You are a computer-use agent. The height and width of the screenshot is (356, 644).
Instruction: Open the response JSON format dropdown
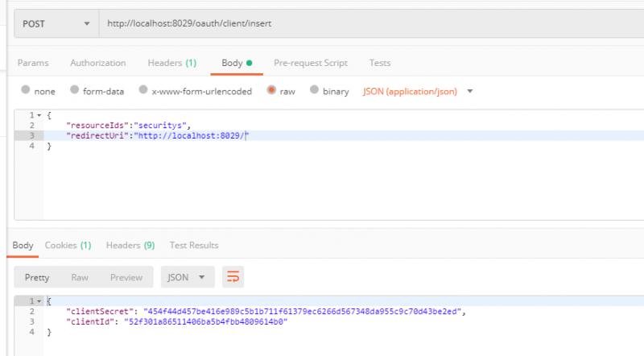pyautogui.click(x=188, y=277)
